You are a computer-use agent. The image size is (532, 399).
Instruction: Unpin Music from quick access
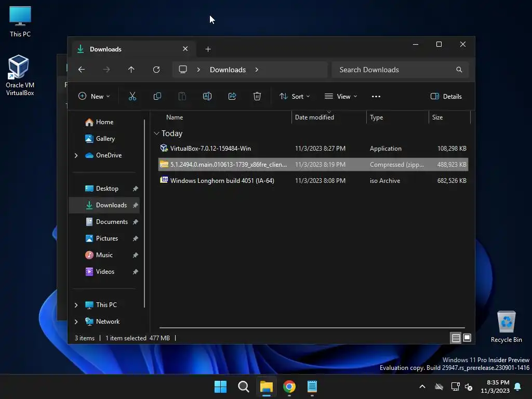point(136,255)
